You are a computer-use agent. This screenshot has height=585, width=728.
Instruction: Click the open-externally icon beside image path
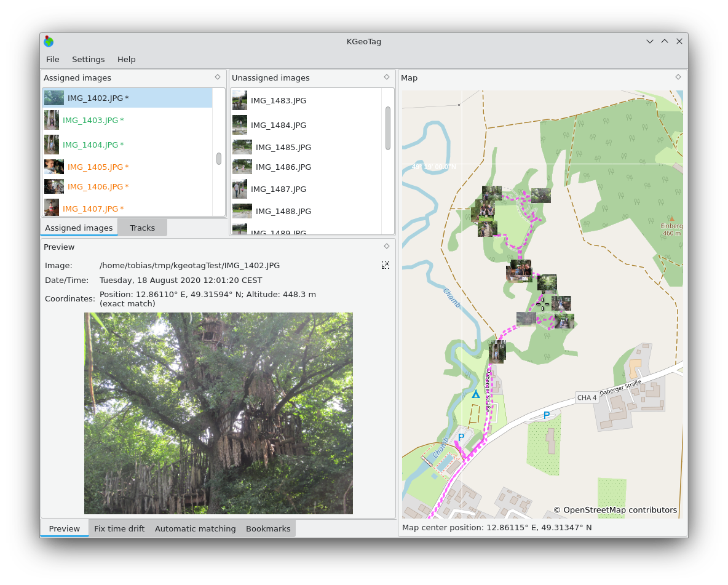coord(386,265)
